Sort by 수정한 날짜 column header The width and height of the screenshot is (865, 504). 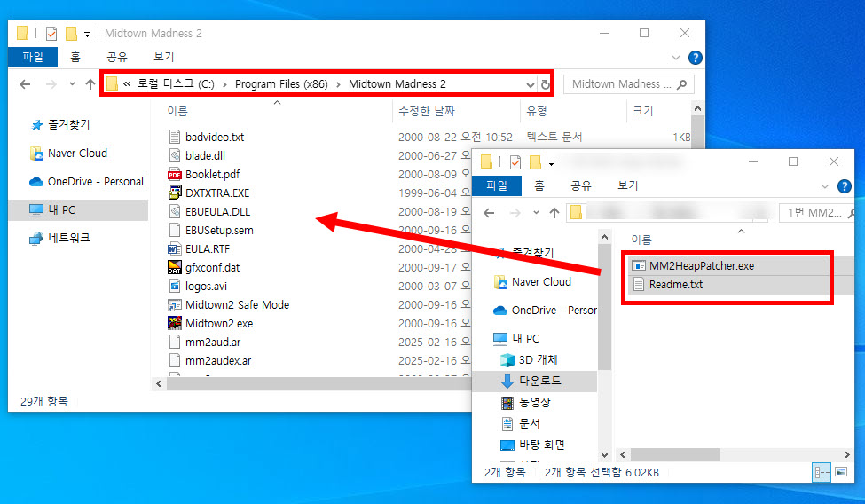pyautogui.click(x=427, y=111)
